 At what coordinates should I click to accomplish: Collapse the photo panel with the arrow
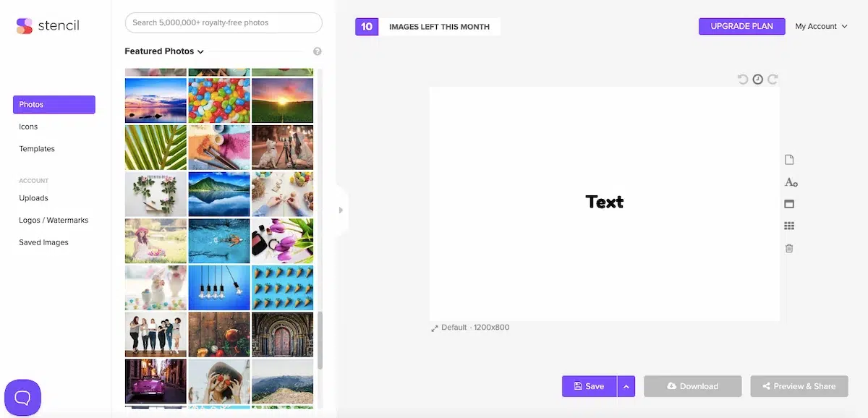[341, 210]
